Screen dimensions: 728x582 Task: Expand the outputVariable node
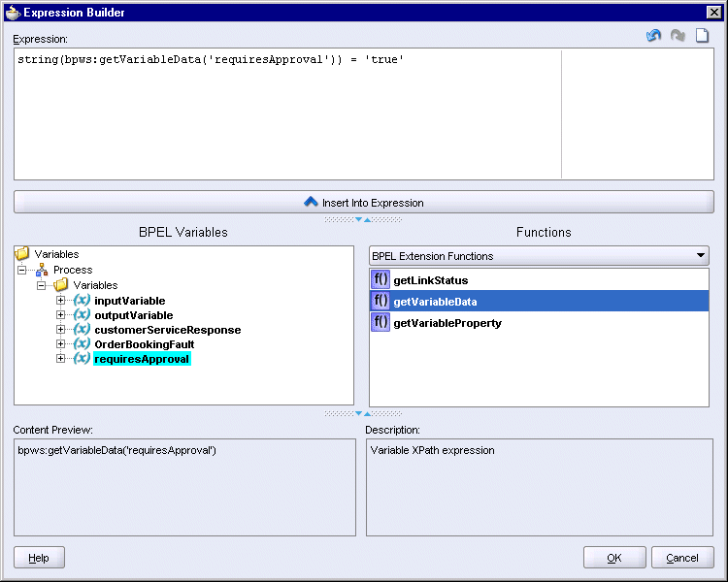(60, 314)
